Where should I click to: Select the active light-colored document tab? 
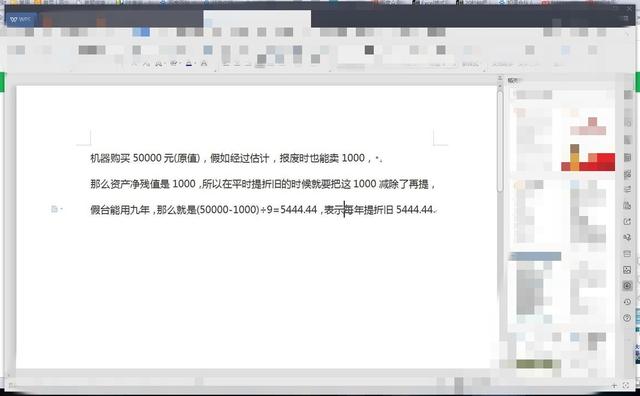pos(257,19)
